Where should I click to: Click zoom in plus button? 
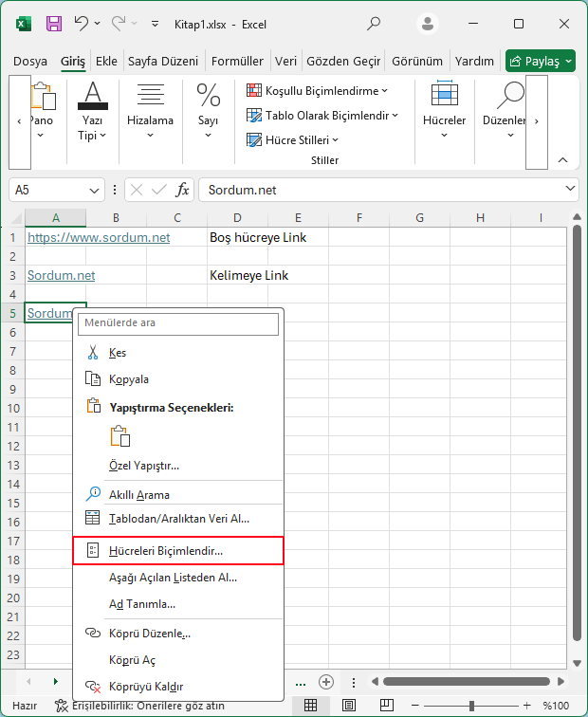click(526, 706)
